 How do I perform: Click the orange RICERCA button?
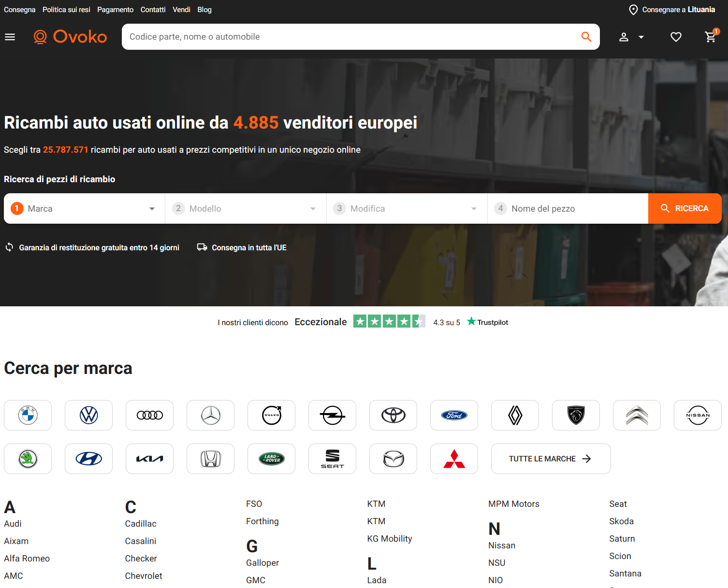685,209
